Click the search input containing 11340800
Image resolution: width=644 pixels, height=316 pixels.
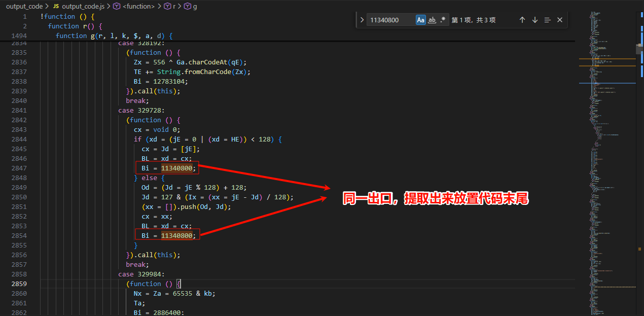click(390, 20)
